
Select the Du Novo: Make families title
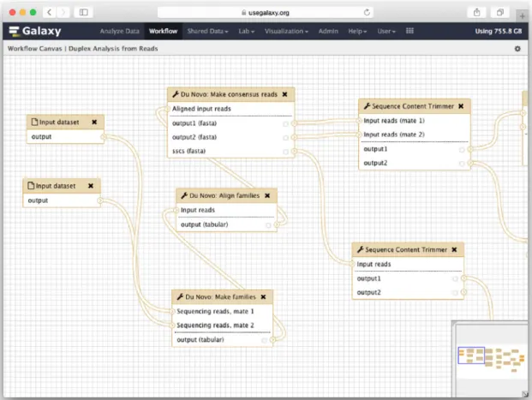coord(220,297)
